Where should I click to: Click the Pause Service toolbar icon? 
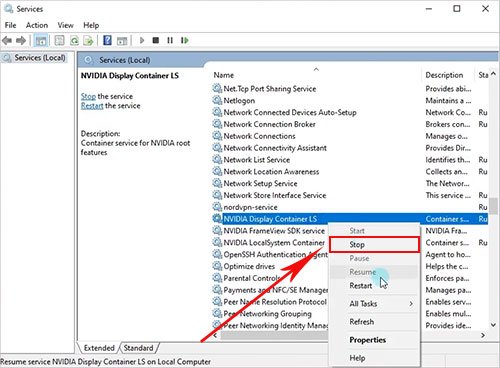pyautogui.click(x=170, y=40)
